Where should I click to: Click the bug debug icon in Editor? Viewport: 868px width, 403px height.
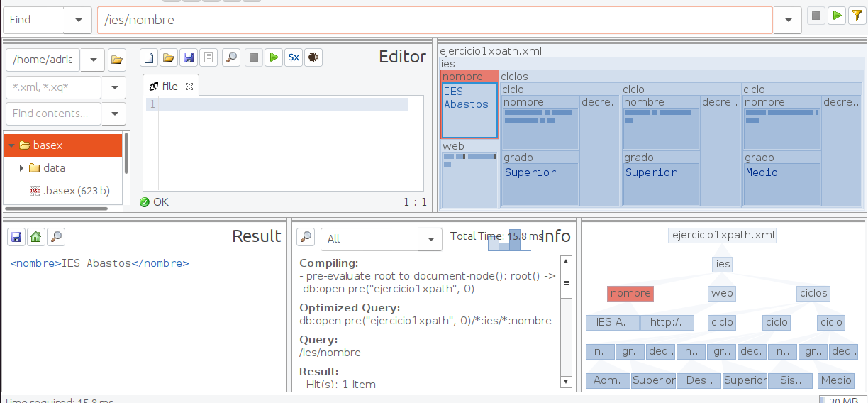click(313, 57)
